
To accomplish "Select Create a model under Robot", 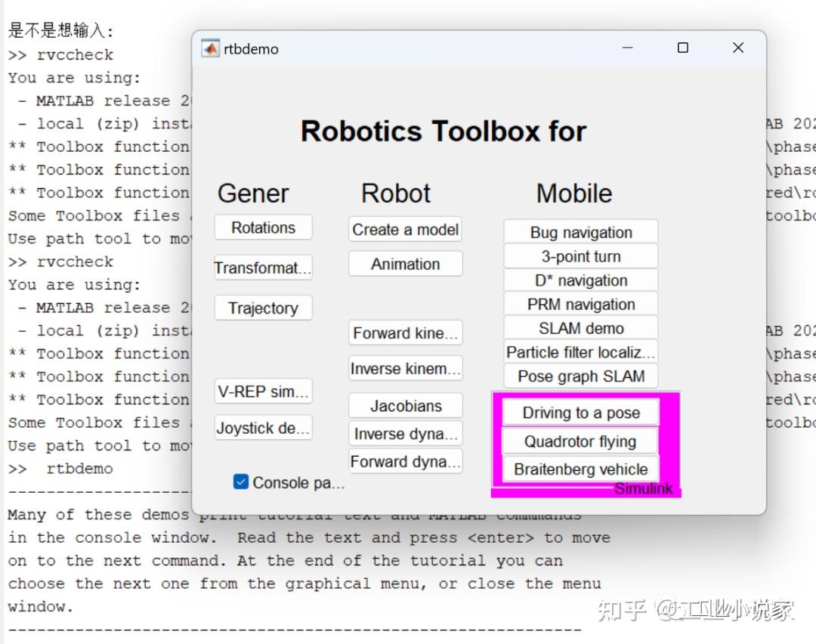I will (x=405, y=229).
